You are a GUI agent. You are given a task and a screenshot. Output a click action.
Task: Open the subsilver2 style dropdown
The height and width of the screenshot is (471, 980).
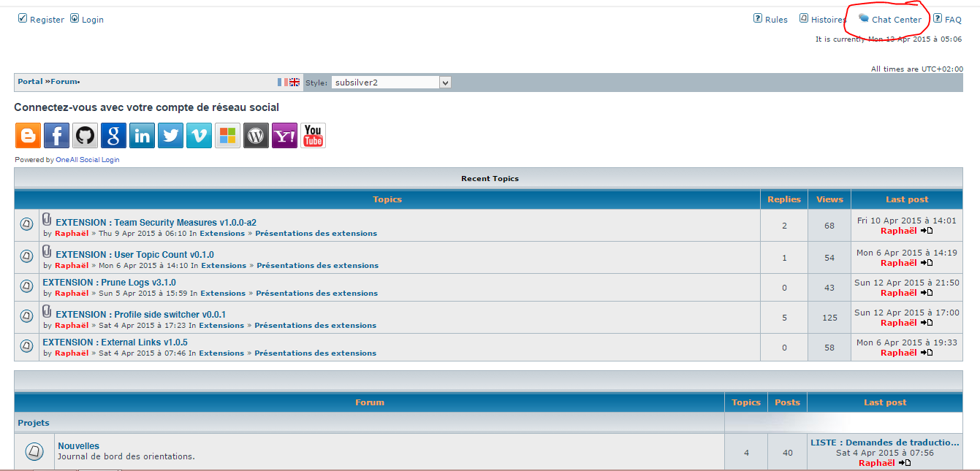pyautogui.click(x=444, y=82)
